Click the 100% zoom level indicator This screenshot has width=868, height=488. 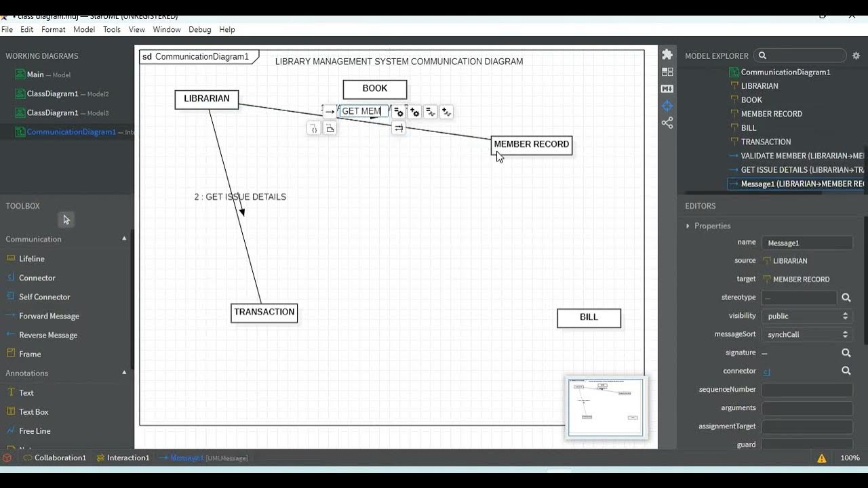[850, 458]
